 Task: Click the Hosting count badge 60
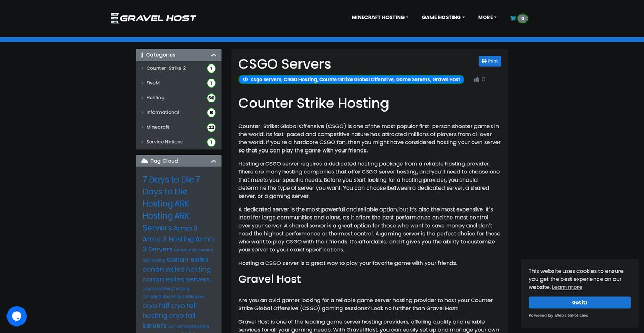coord(211,98)
